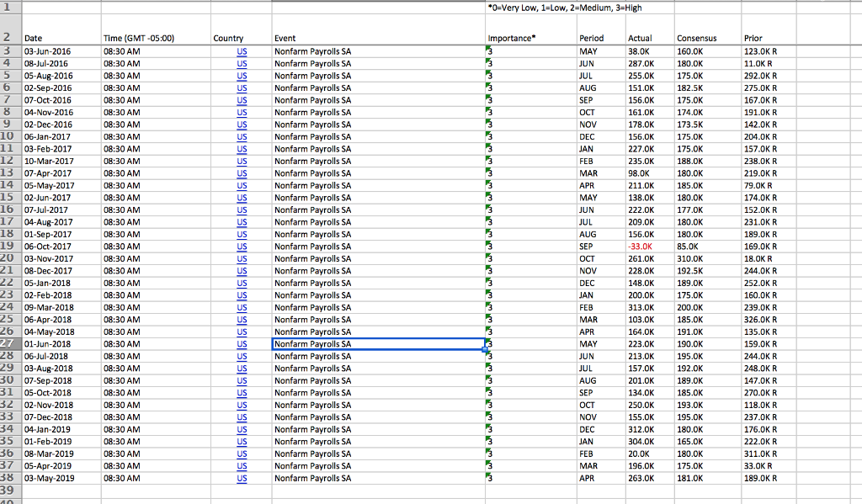
Task: Select row header 27
Action: coord(10,344)
